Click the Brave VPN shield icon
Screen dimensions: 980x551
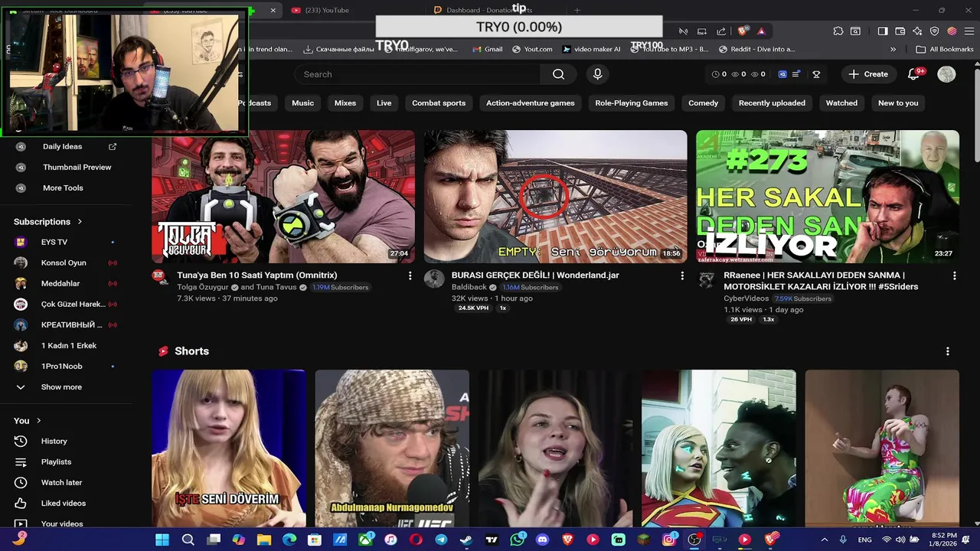coord(935,31)
